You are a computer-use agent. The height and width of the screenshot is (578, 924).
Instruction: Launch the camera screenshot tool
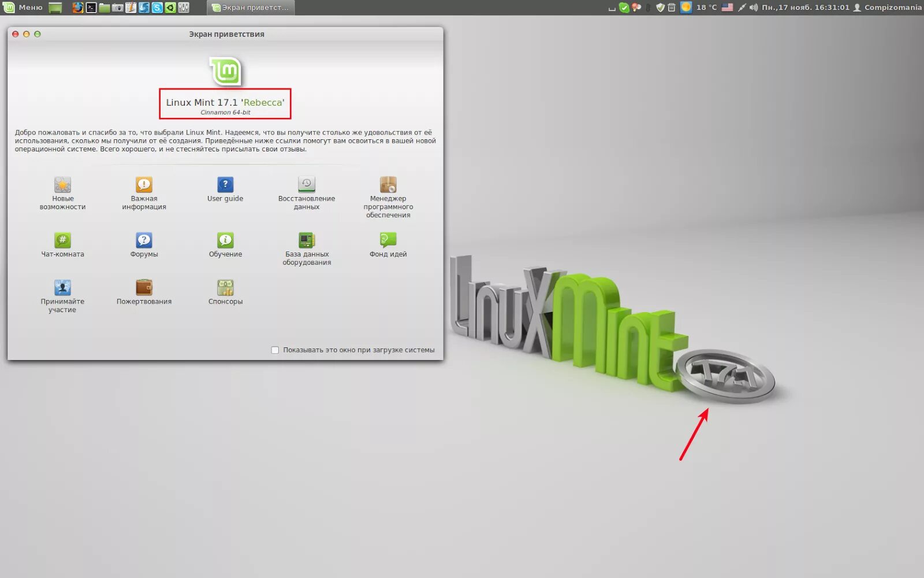[117, 8]
